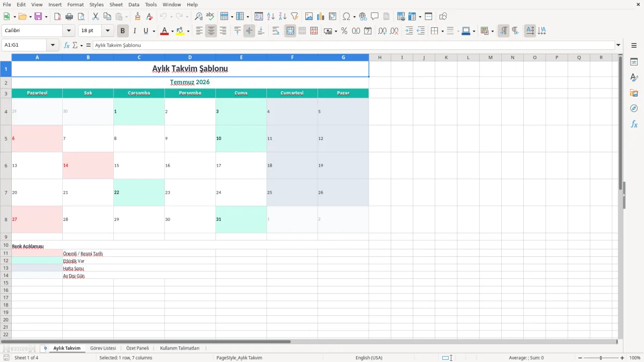Sort descending Z to A

click(283, 17)
